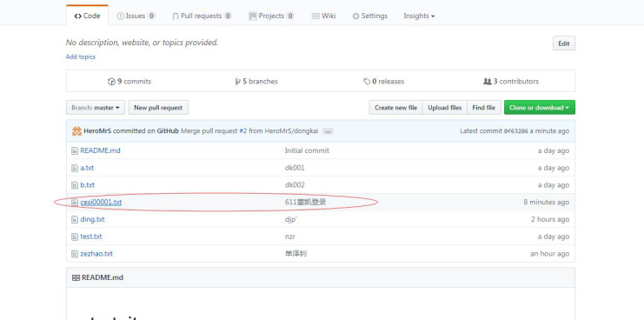View the 9 commits history
The height and width of the screenshot is (320, 644).
(129, 82)
